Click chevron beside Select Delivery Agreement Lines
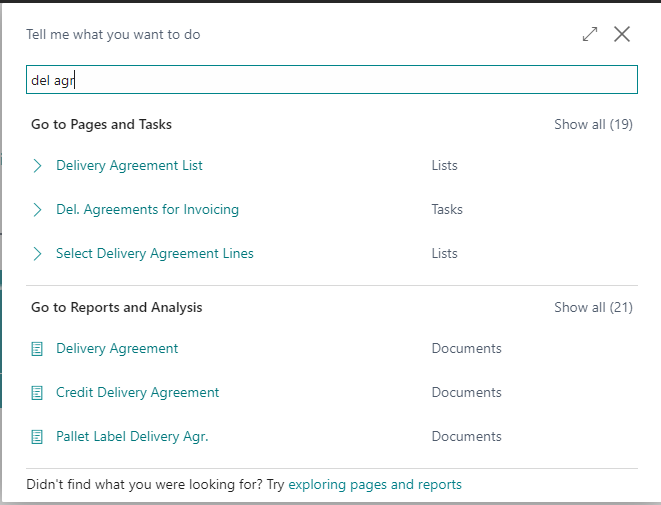 pyautogui.click(x=38, y=254)
